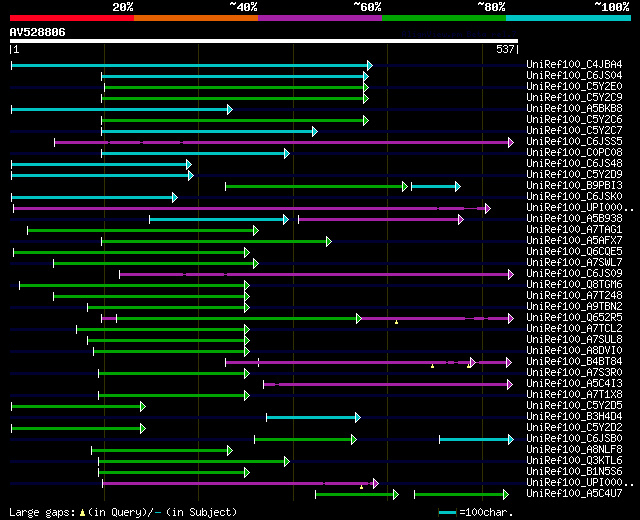Select the UniRef100_A8DVI0 label
This screenshot has height=520, width=640.
click(574, 351)
